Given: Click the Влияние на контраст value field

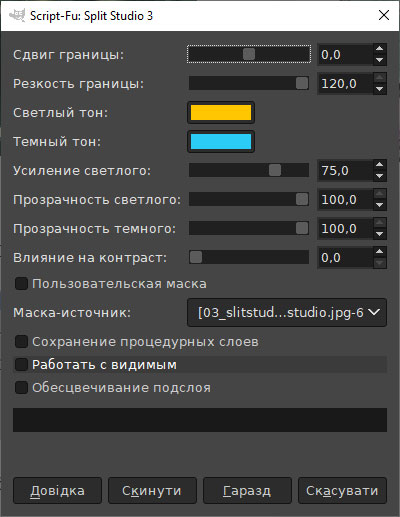Looking at the screenshot, I should pos(345,257).
